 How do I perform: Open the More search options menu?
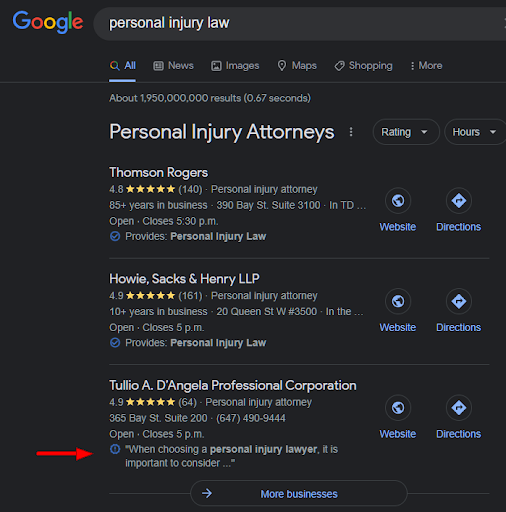pos(426,66)
